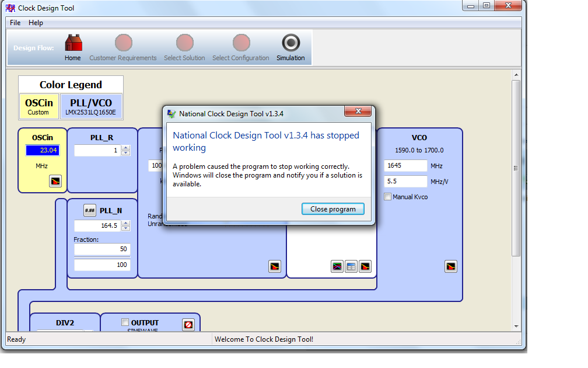
Task: Click the Close program button
Action: tap(333, 209)
